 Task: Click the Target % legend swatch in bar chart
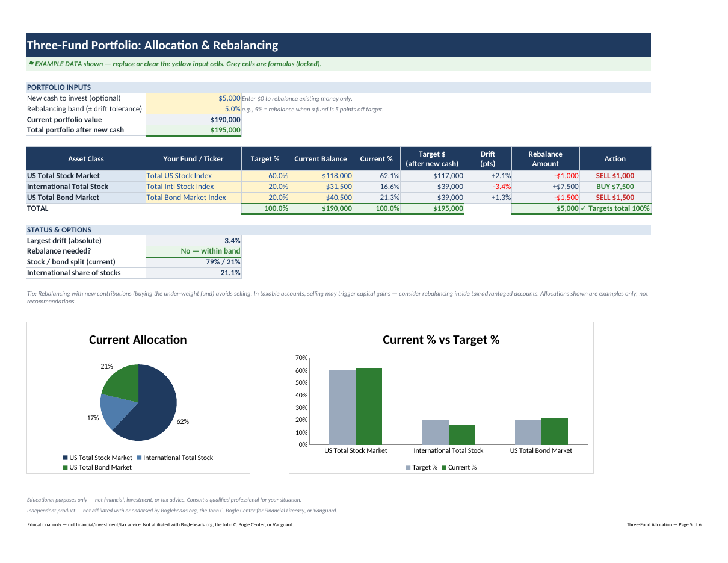click(x=409, y=467)
